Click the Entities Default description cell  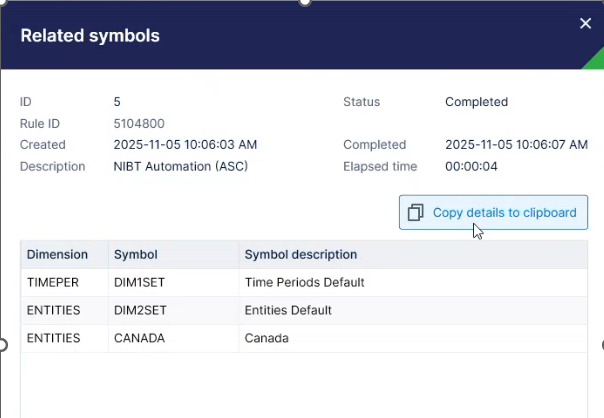(x=288, y=311)
